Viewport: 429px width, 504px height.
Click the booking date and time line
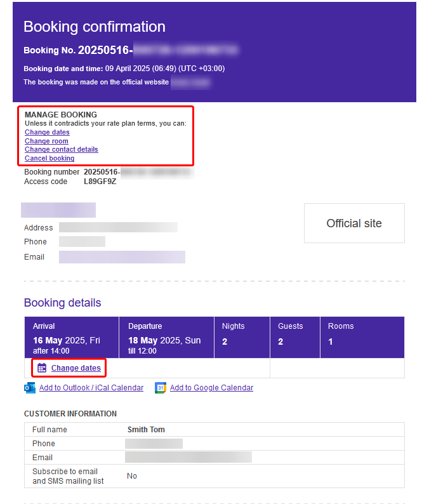click(x=124, y=69)
